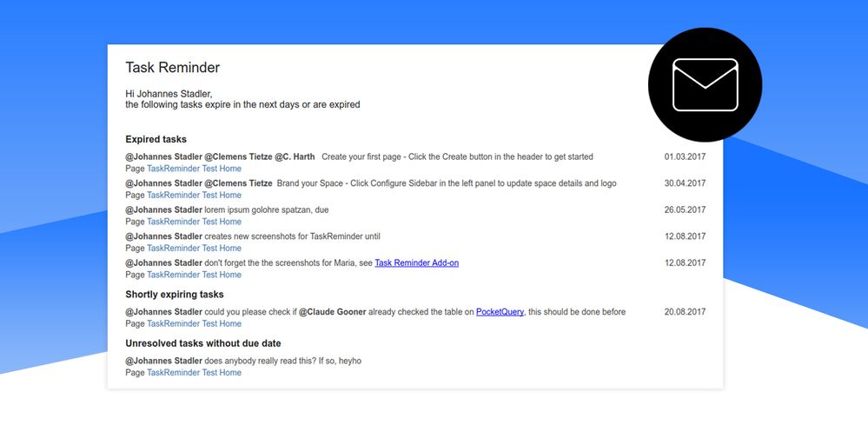
Task: Click the due date 20.08.2017
Action: [x=686, y=312]
